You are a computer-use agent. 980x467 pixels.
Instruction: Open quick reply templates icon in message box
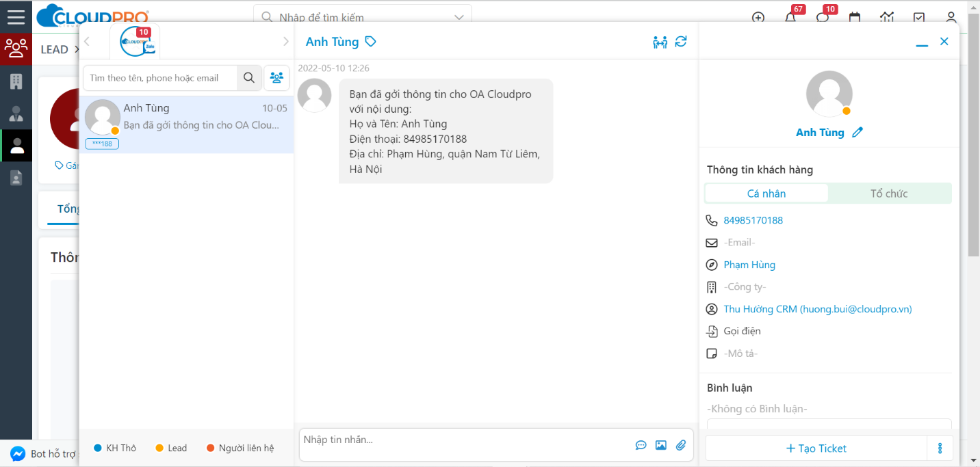pyautogui.click(x=641, y=445)
